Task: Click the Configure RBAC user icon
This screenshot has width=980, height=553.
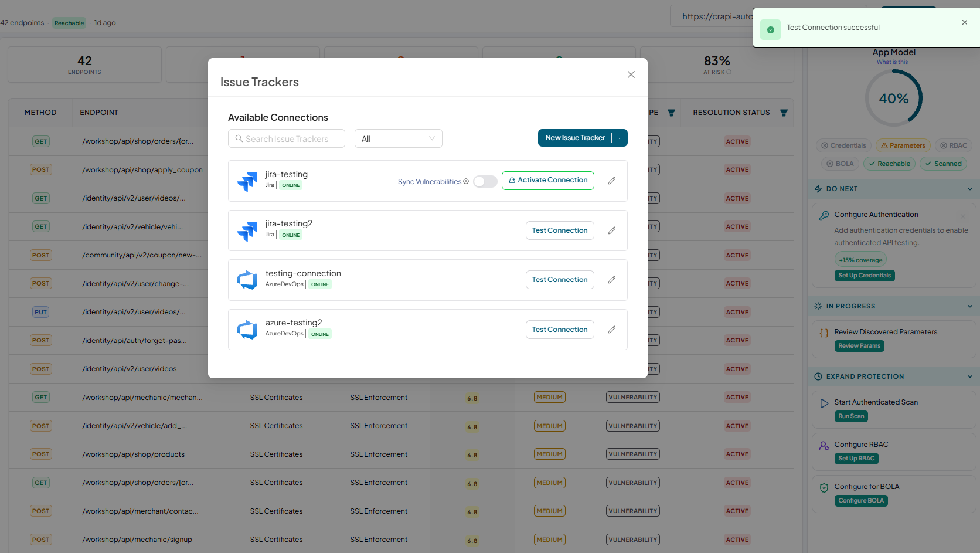Action: [x=824, y=445]
